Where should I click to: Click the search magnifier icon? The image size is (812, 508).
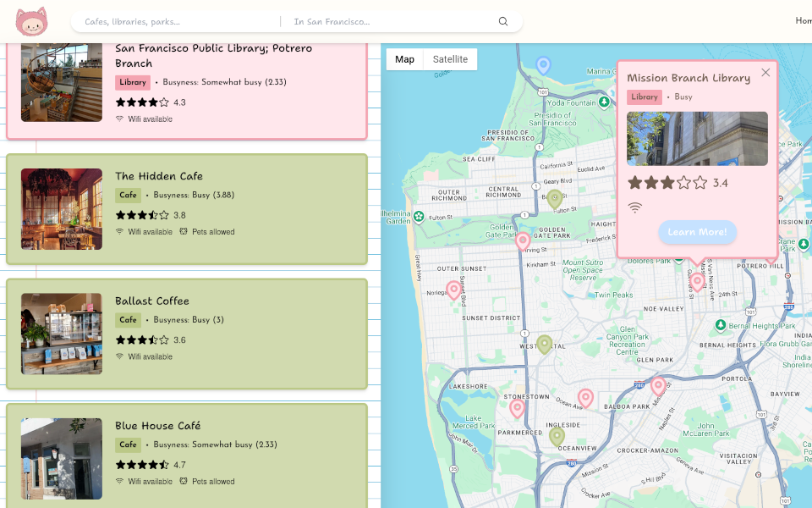point(503,21)
